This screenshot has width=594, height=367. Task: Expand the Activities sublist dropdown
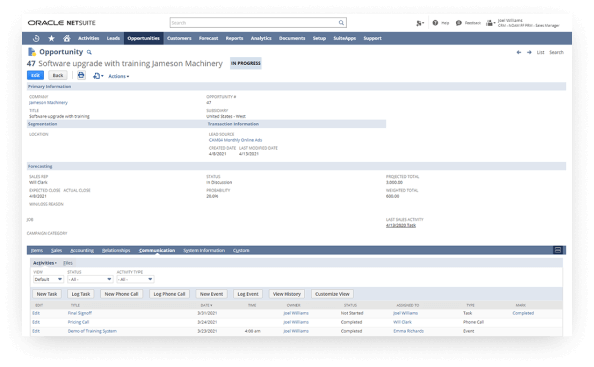tap(45, 263)
